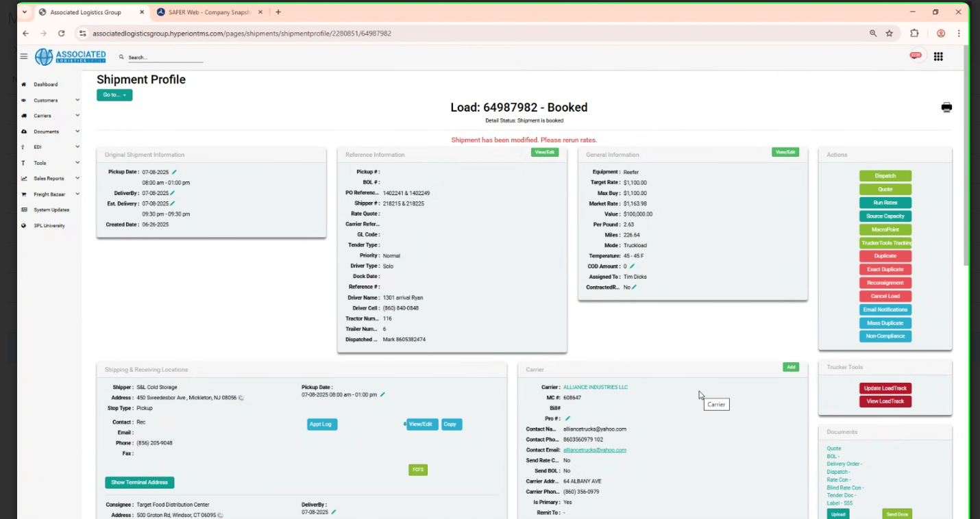The height and width of the screenshot is (519, 980).
Task: Edit Pickup Date in Original Shipment Information
Action: 174,172
